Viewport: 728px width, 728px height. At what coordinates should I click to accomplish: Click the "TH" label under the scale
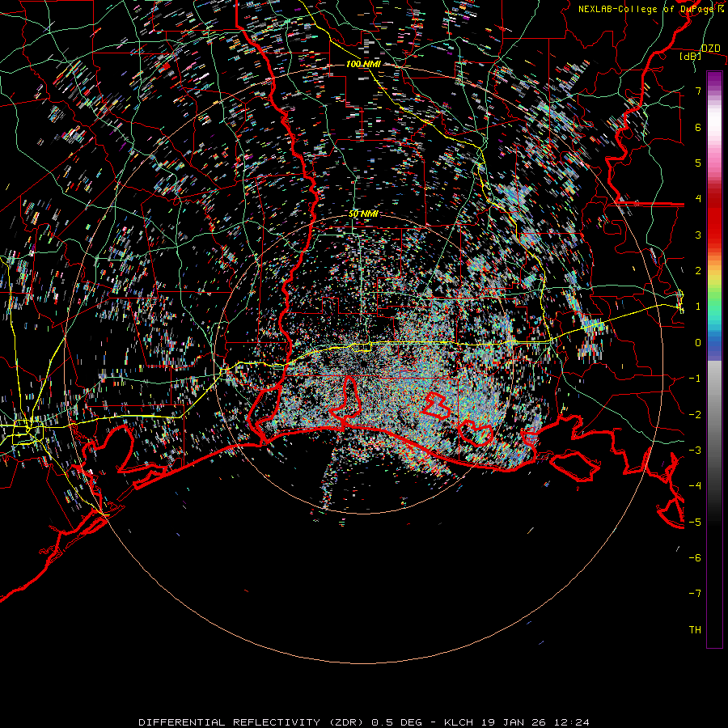click(695, 630)
